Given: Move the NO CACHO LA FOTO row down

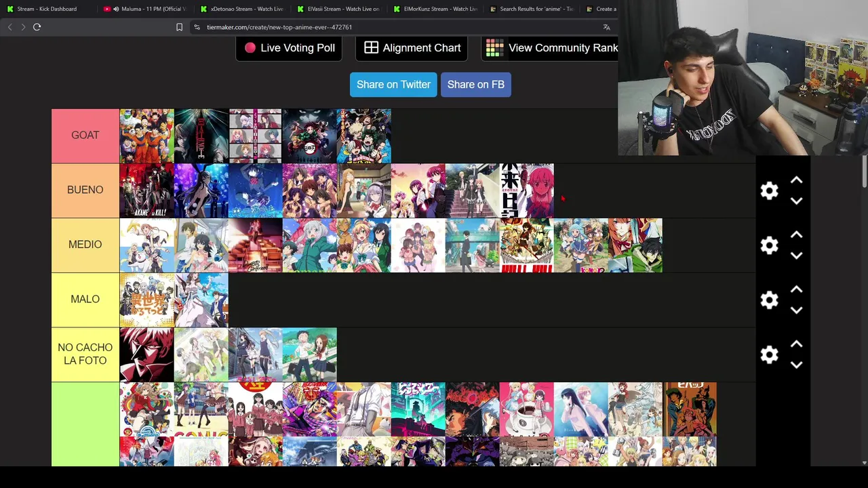Looking at the screenshot, I should (x=796, y=365).
